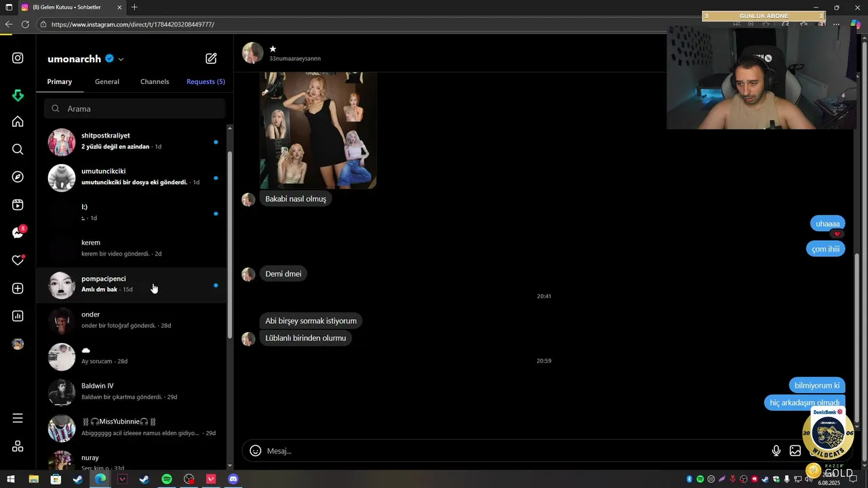This screenshot has height=488, width=868.
Task: Open the nuray conversation
Action: (x=132, y=460)
